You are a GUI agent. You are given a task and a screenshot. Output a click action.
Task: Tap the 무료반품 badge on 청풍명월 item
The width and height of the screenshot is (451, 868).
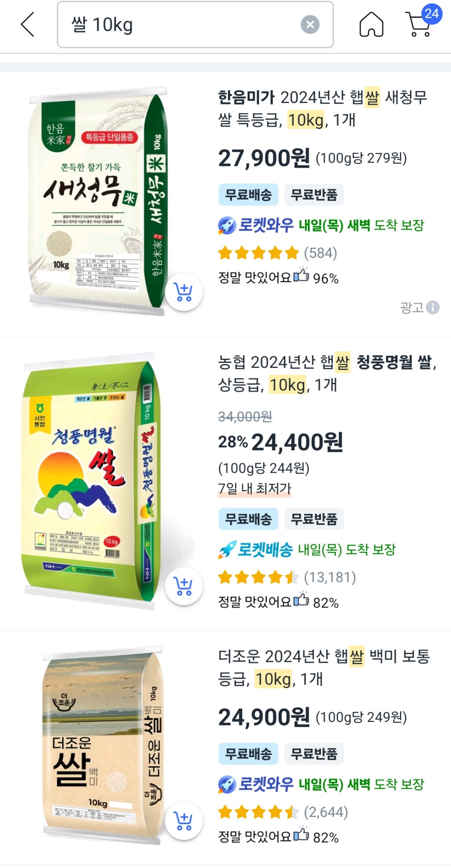click(x=314, y=519)
